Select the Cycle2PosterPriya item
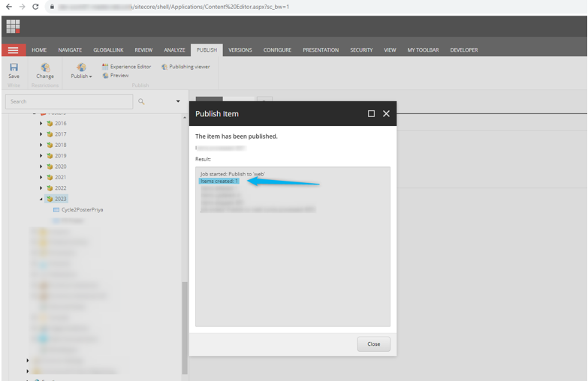The width and height of the screenshot is (588, 381). tap(82, 210)
